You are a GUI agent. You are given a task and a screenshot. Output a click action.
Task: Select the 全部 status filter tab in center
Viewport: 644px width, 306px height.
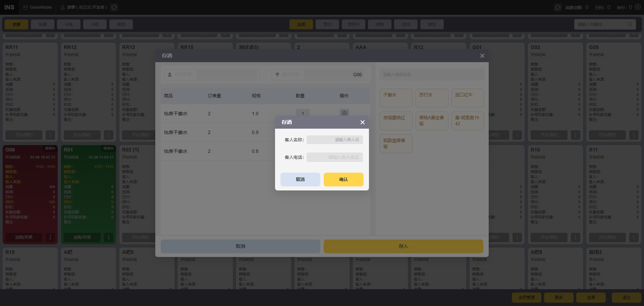point(301,25)
